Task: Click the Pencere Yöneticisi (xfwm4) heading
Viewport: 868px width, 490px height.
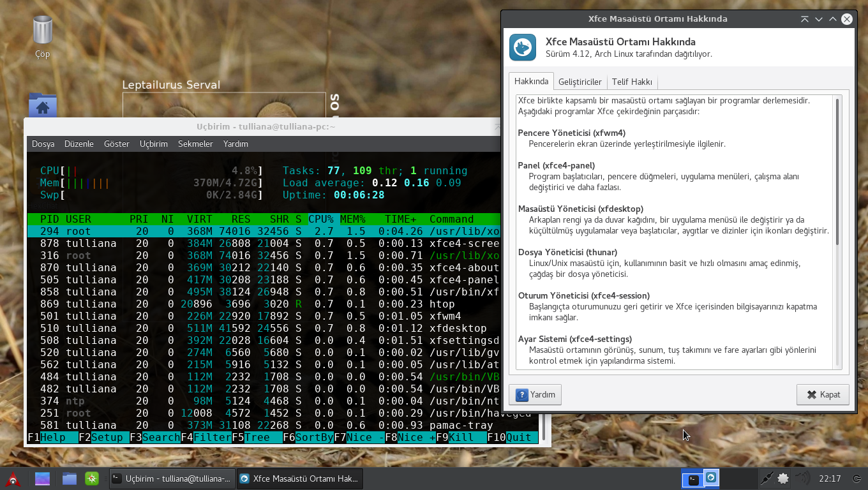Action: 572,133
